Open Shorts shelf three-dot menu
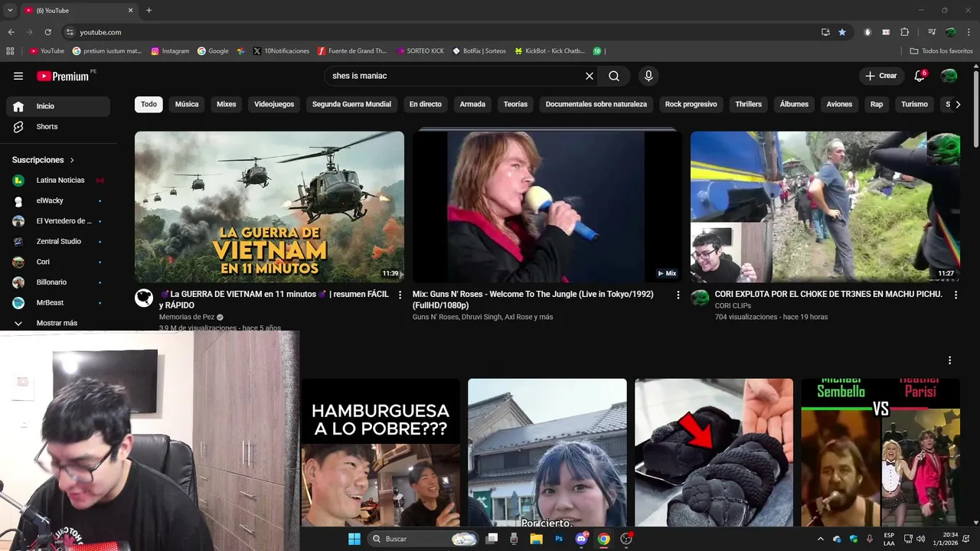Screen dimensions: 980x551 pos(949,360)
